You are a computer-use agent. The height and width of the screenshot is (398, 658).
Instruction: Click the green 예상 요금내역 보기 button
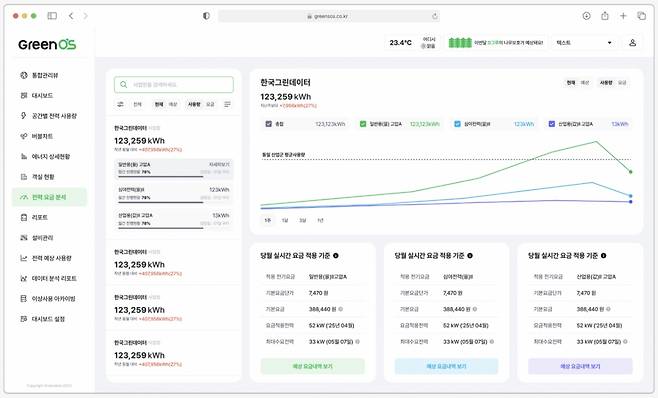click(313, 366)
